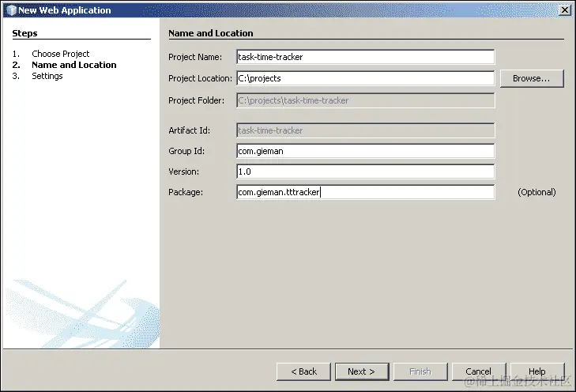The width and height of the screenshot is (576, 392).
Task: Select step 2 Name and Location
Action: click(x=74, y=65)
